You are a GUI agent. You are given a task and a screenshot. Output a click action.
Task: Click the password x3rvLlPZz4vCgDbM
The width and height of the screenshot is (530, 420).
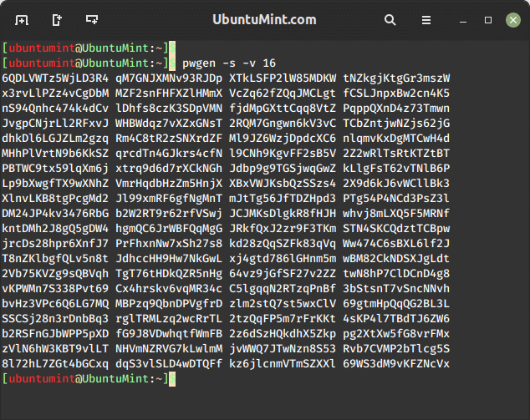(x=55, y=94)
